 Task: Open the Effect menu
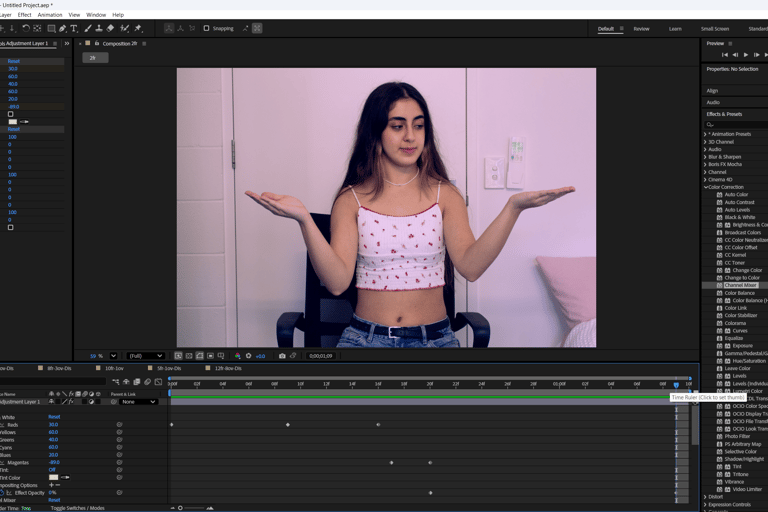[x=24, y=15]
